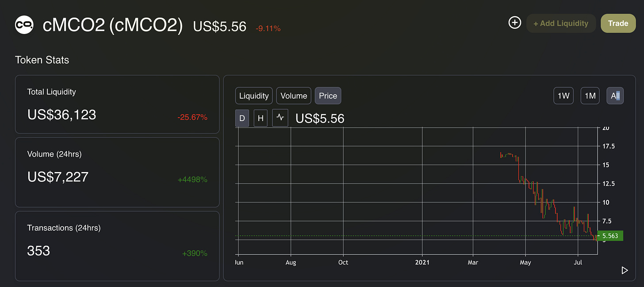Click the Token Stats heading

(x=42, y=60)
